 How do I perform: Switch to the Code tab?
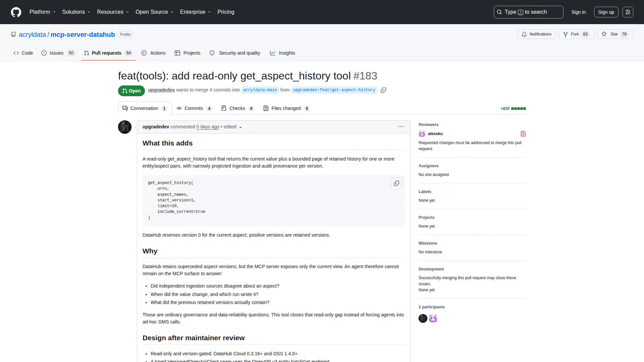point(23,53)
